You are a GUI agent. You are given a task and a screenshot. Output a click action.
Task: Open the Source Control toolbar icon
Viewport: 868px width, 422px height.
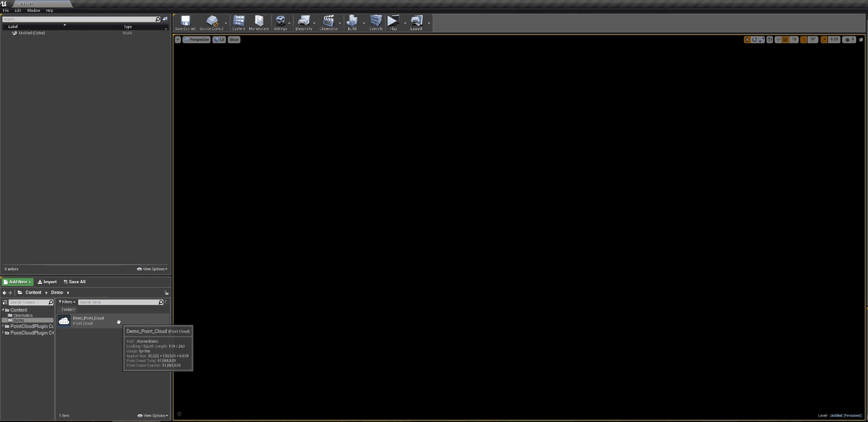click(x=212, y=23)
